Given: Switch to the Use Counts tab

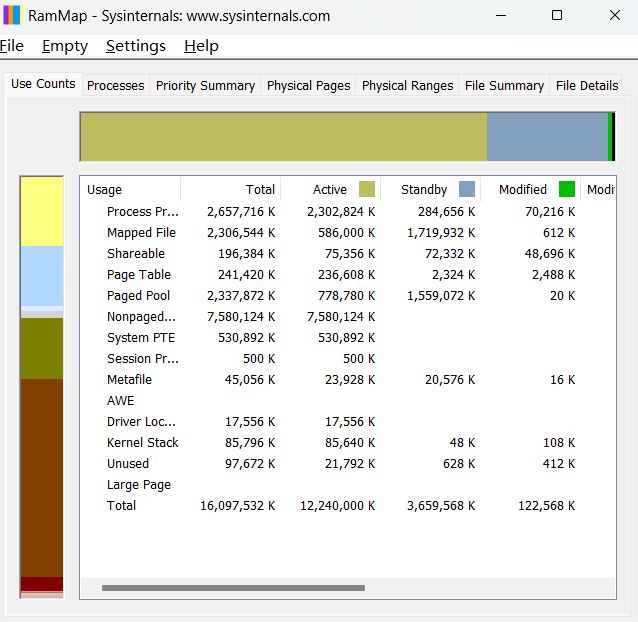Looking at the screenshot, I should point(43,84).
